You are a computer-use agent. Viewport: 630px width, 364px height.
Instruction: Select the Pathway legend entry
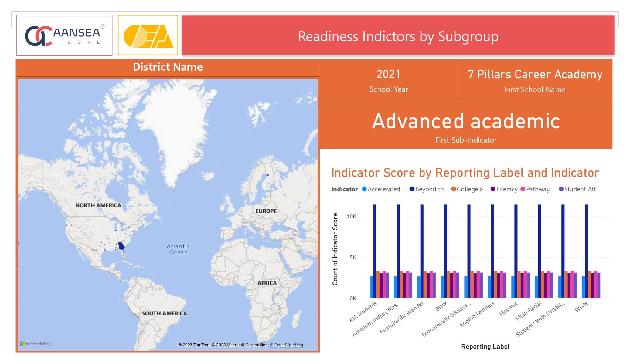[538, 189]
